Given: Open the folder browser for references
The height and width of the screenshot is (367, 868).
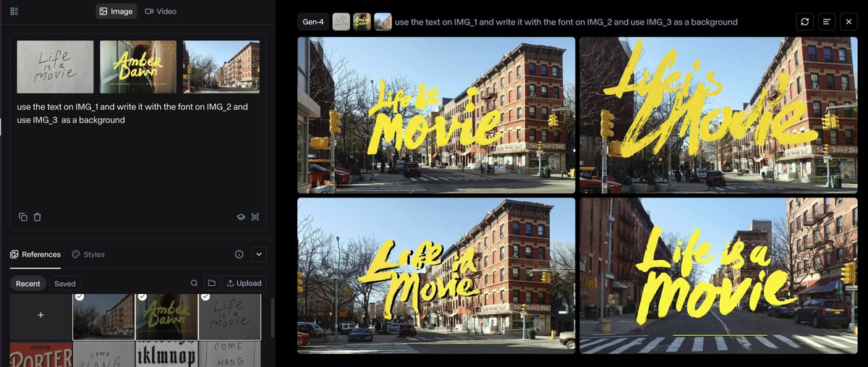Looking at the screenshot, I should (x=211, y=284).
